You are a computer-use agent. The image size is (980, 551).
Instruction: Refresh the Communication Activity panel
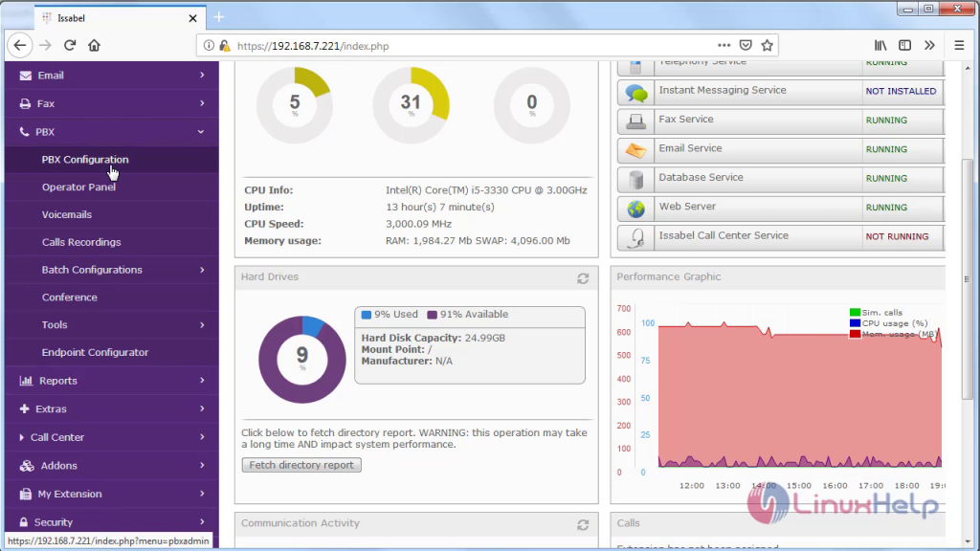pos(583,525)
